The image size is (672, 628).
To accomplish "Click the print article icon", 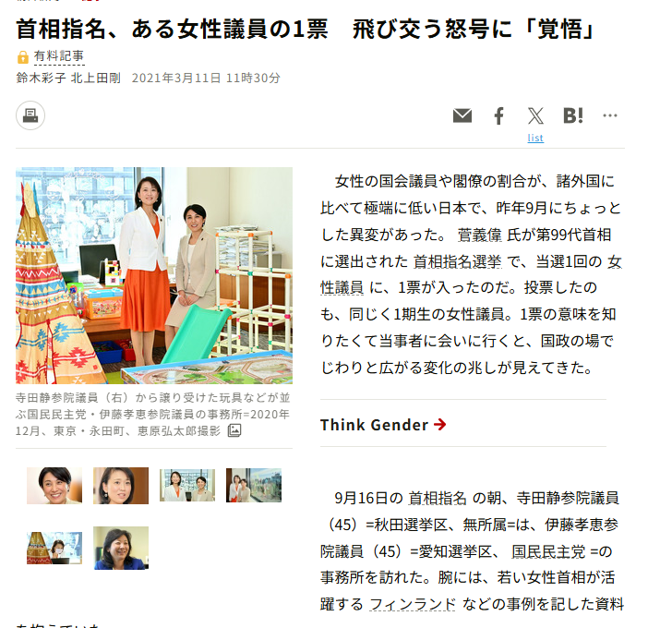I will pos(30,115).
